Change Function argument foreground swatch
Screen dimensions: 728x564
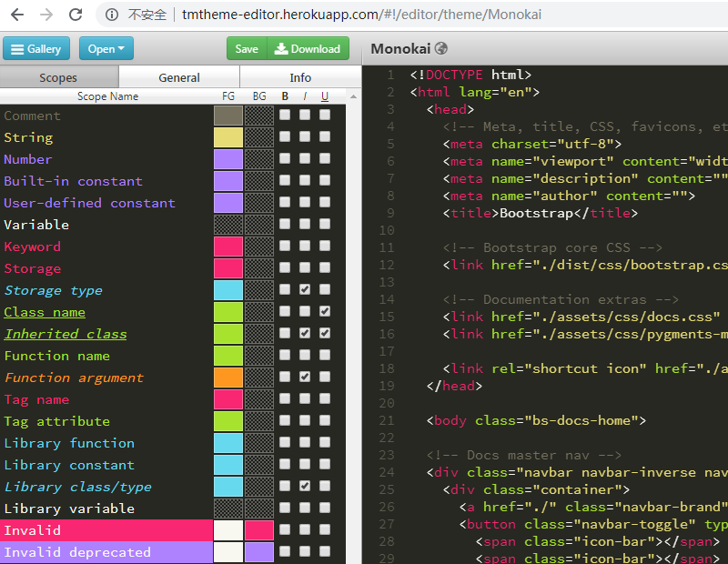(x=228, y=378)
